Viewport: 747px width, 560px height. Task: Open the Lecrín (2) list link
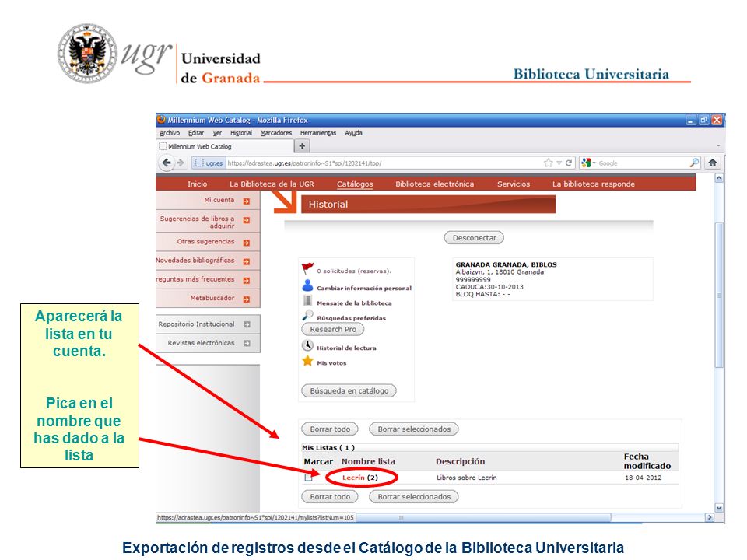[x=360, y=477]
